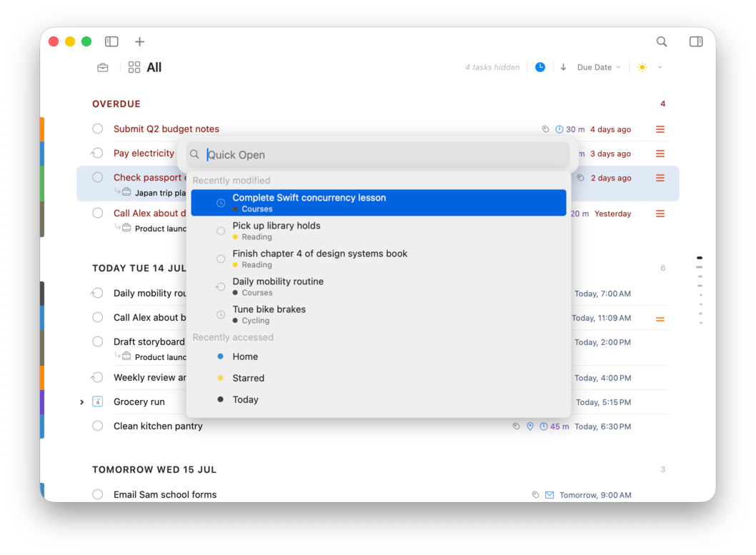
Task: Click Grocery run checklist icon
Action: [97, 402]
